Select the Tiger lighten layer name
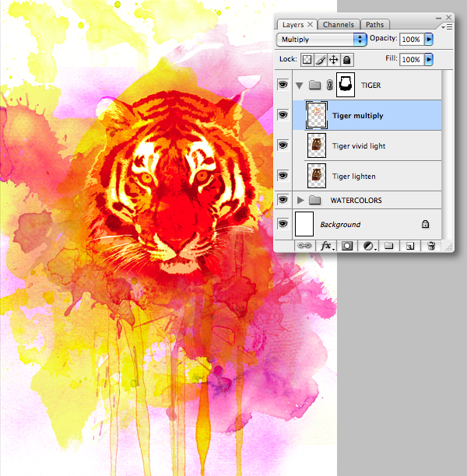Viewport: 467px width, 476px height. (354, 177)
